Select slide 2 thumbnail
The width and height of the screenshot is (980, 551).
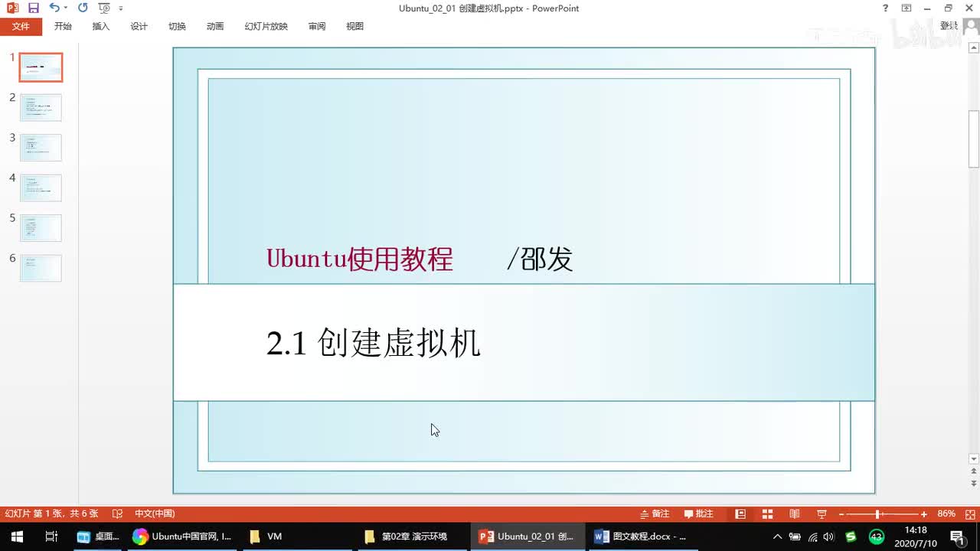41,107
